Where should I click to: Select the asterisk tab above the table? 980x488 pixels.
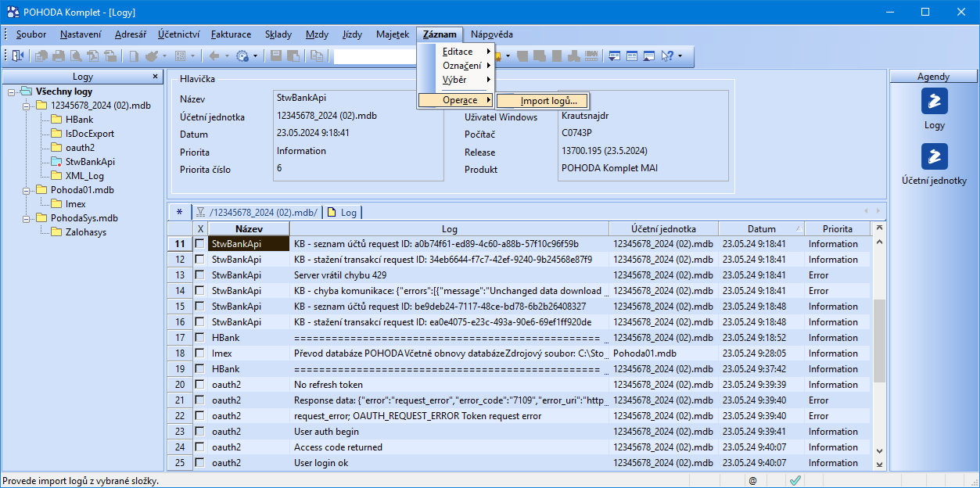click(x=179, y=212)
